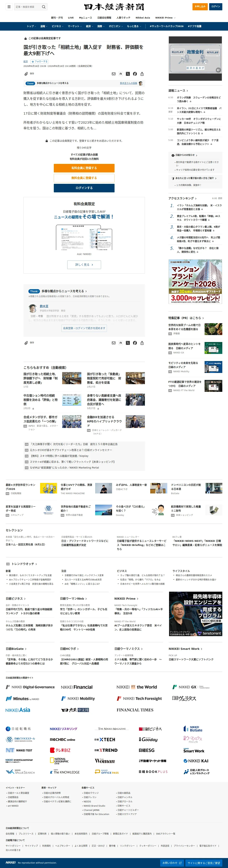The image size is (228, 868).
Task: Open 朝刊・夕刊 menu item
Action: click(57, 17)
